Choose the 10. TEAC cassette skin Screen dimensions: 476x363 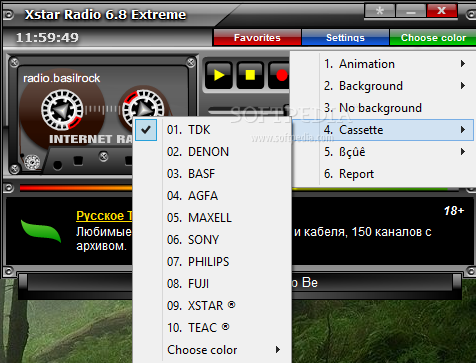click(212, 328)
